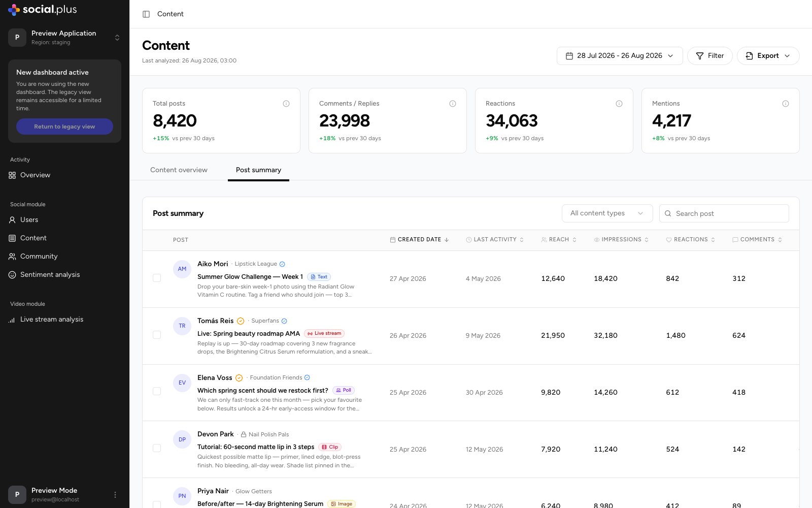Viewport: 812px width, 508px height.
Task: Show info for Mentions card
Action: 786,104
